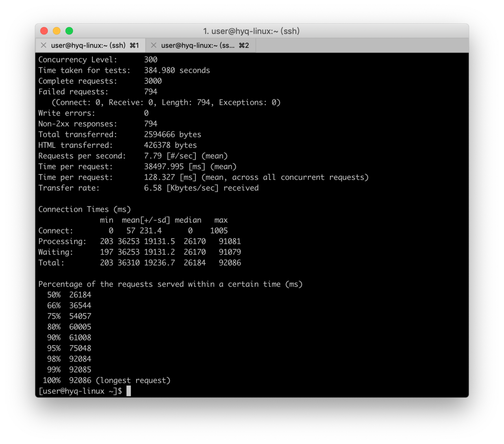Image resolution: width=504 pixels, height=444 pixels.
Task: Click the 98% percentile value 92084
Action: pyautogui.click(x=80, y=359)
